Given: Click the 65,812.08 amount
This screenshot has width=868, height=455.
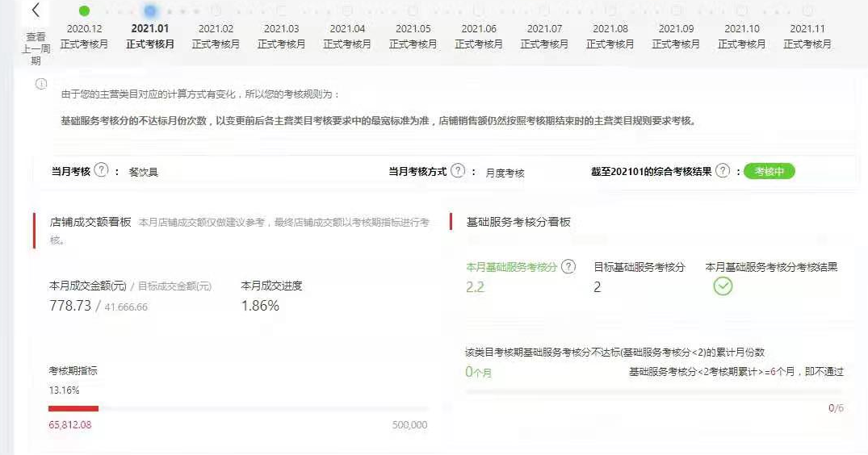Looking at the screenshot, I should tap(69, 424).
